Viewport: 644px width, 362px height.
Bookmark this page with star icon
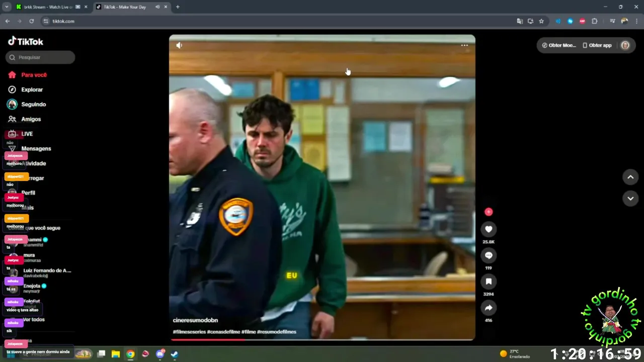[x=541, y=21]
